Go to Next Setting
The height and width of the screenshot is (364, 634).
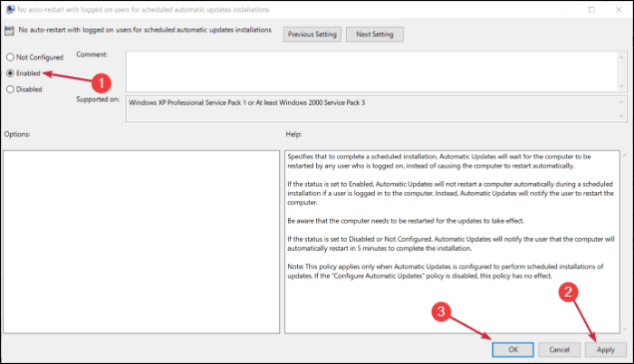pyautogui.click(x=375, y=34)
